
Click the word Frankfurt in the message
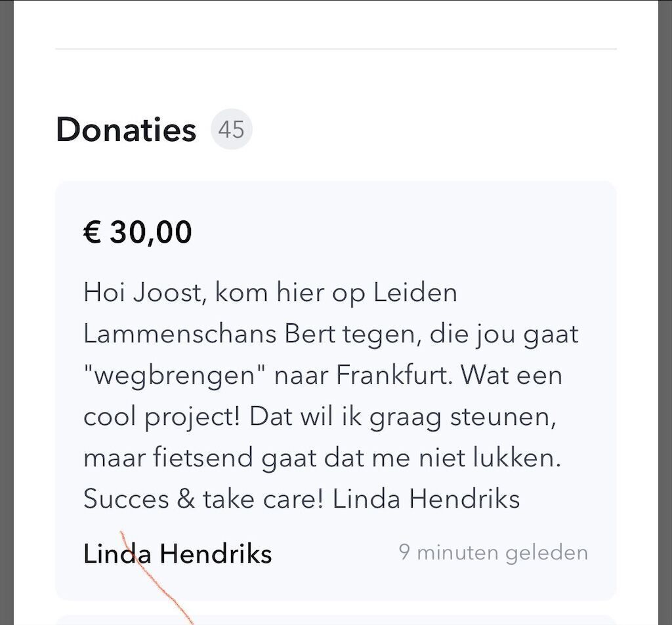click(394, 376)
